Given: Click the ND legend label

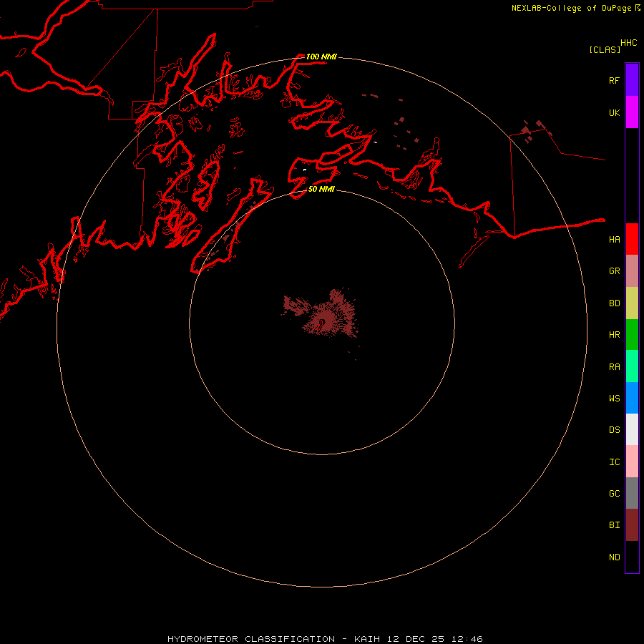Looking at the screenshot, I should [614, 557].
